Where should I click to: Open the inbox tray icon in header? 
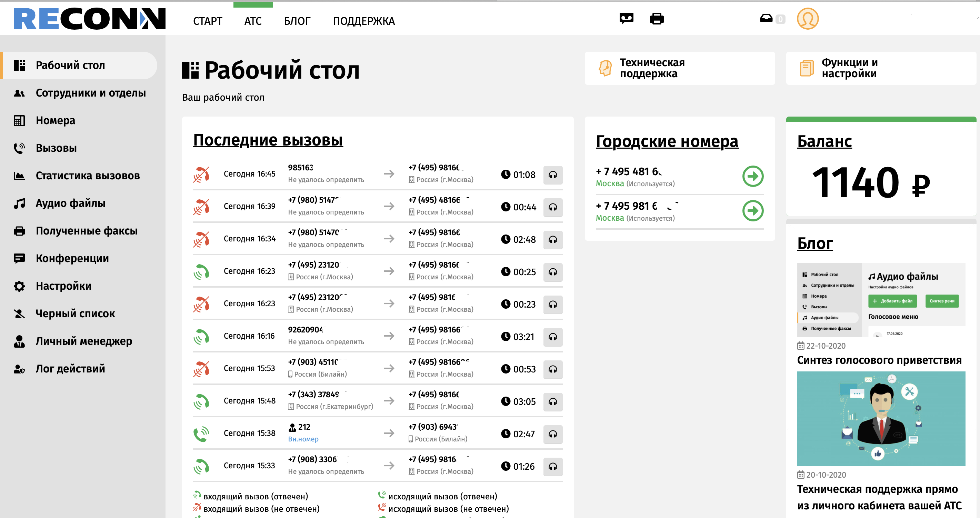766,18
